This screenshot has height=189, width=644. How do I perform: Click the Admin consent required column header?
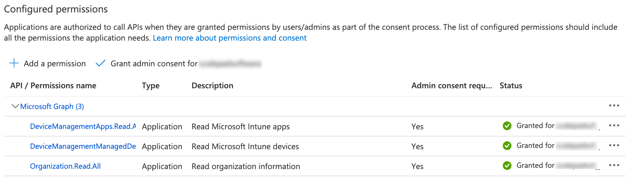click(451, 86)
